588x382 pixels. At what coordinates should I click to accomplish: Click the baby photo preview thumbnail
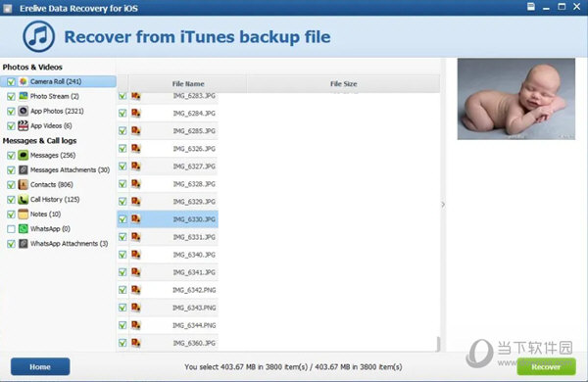516,99
